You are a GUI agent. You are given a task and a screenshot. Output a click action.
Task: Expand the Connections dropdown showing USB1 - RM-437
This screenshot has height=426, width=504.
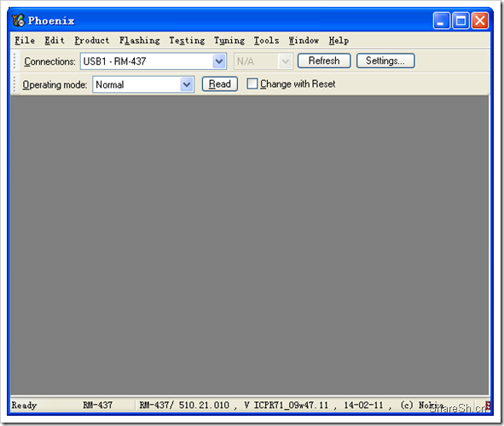219,61
